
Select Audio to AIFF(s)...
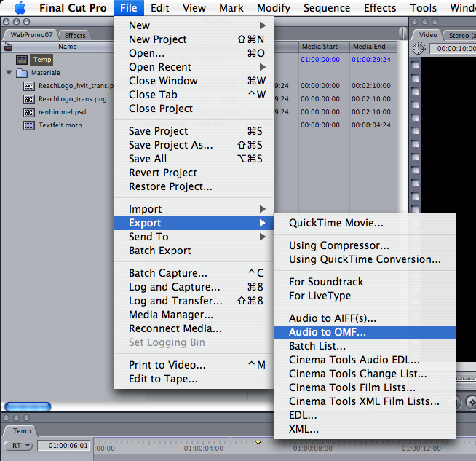(365, 318)
